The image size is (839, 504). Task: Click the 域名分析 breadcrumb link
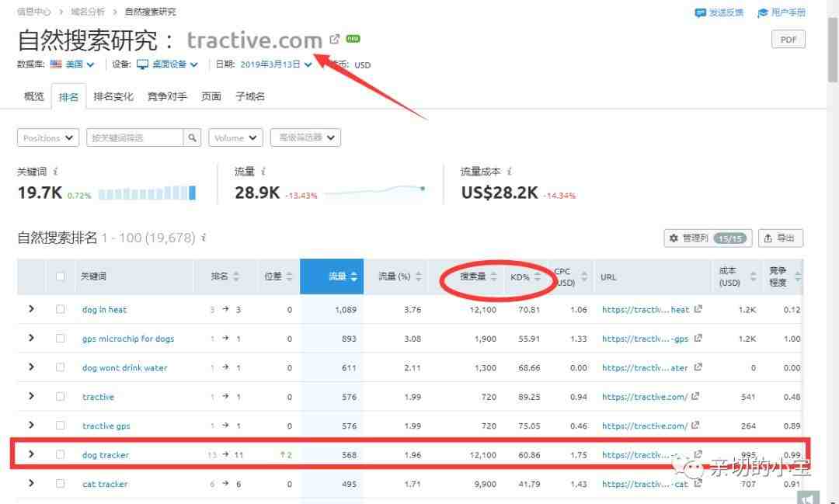click(89, 11)
